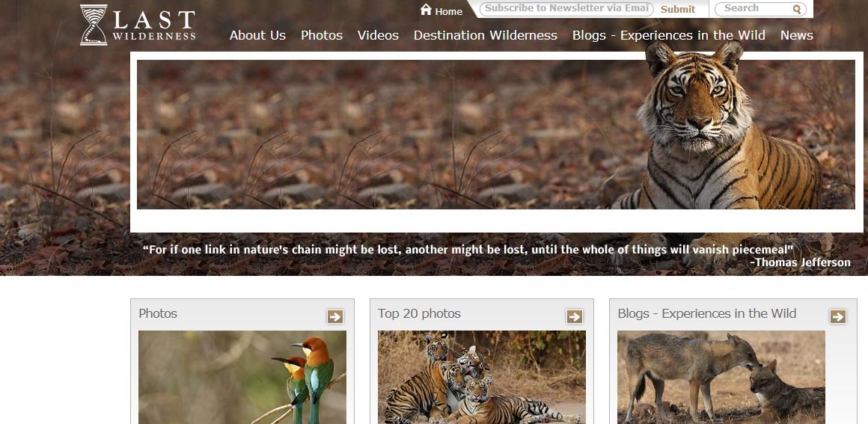Screen dimensions: 868x424
Task: Click the Top 20 photos heading
Action: (419, 313)
